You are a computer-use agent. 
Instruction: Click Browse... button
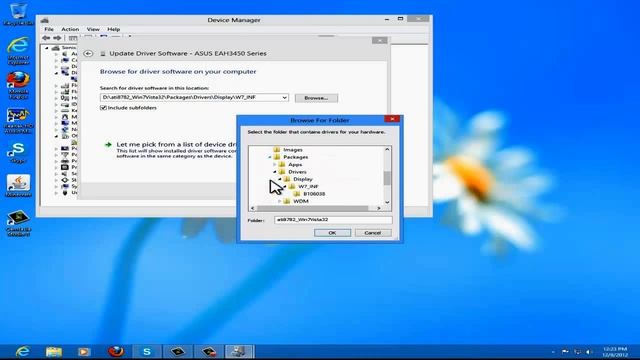316,98
